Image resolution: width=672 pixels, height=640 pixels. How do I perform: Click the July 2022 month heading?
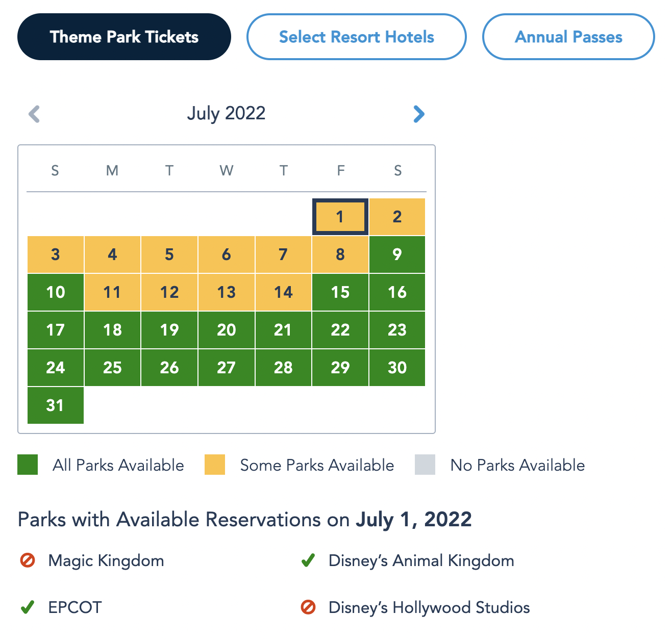click(226, 113)
